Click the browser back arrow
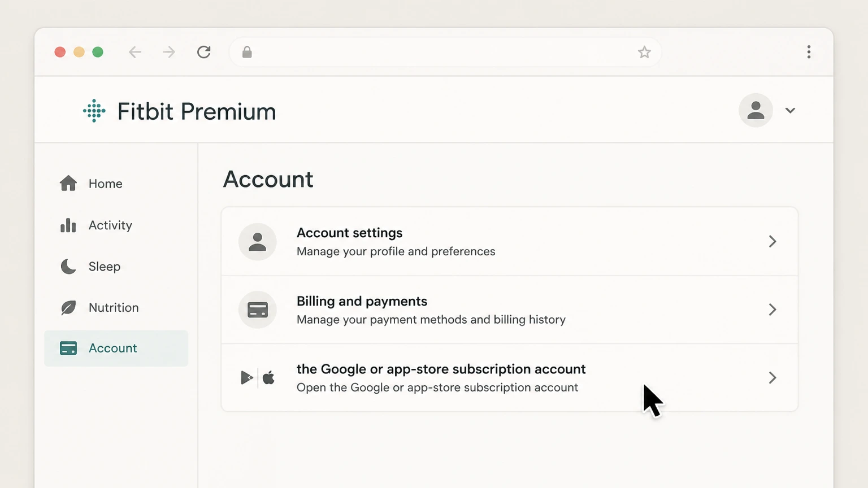 134,52
